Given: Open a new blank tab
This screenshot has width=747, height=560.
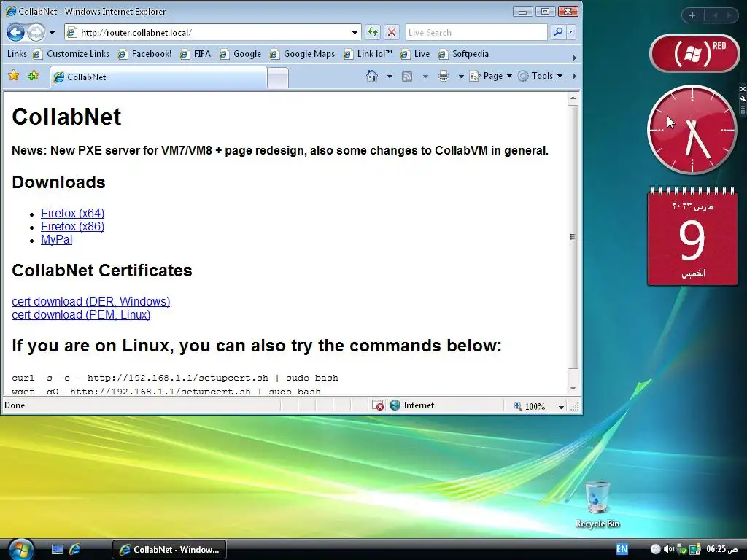Looking at the screenshot, I should point(277,77).
